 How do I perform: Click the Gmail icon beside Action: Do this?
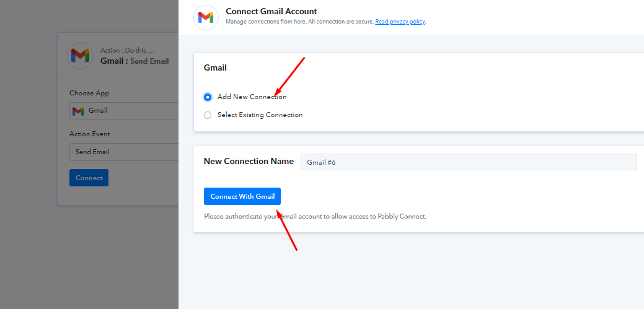[x=80, y=55]
